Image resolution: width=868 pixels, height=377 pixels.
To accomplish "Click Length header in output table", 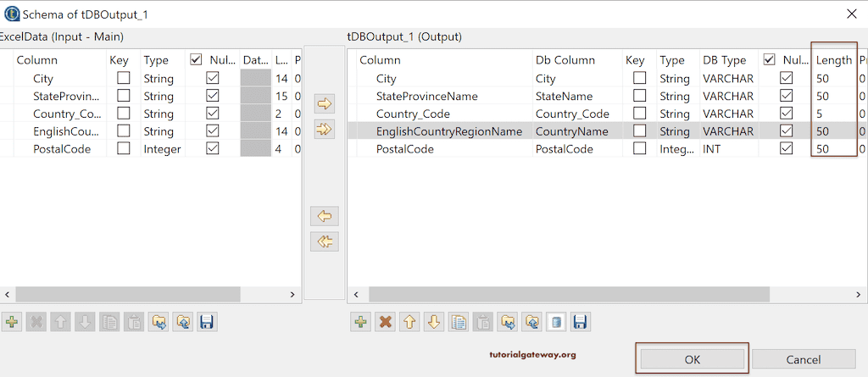I will point(834,60).
